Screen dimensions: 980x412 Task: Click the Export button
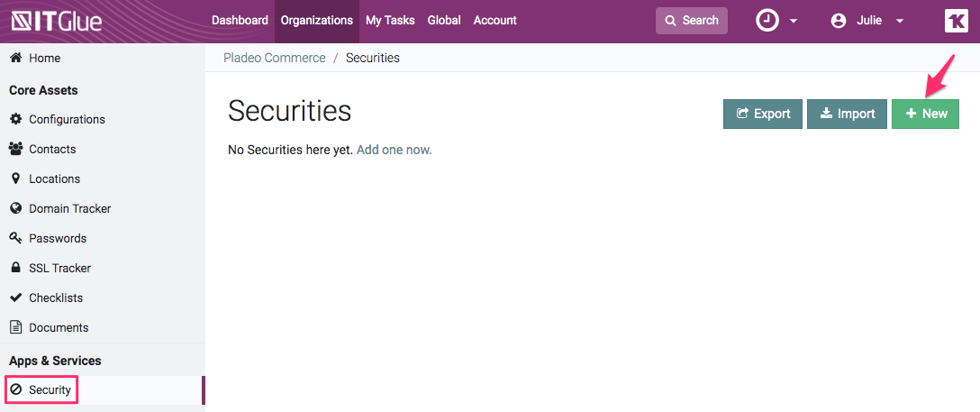point(762,114)
